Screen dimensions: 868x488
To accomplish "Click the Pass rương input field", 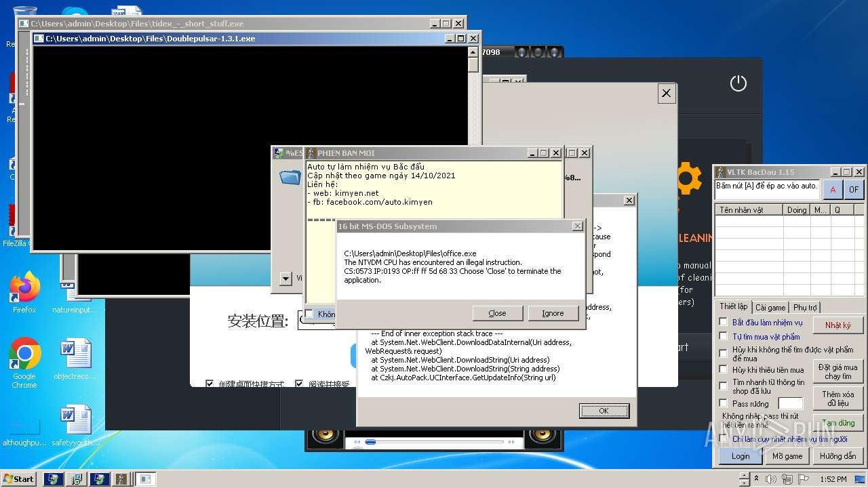I will pos(790,403).
